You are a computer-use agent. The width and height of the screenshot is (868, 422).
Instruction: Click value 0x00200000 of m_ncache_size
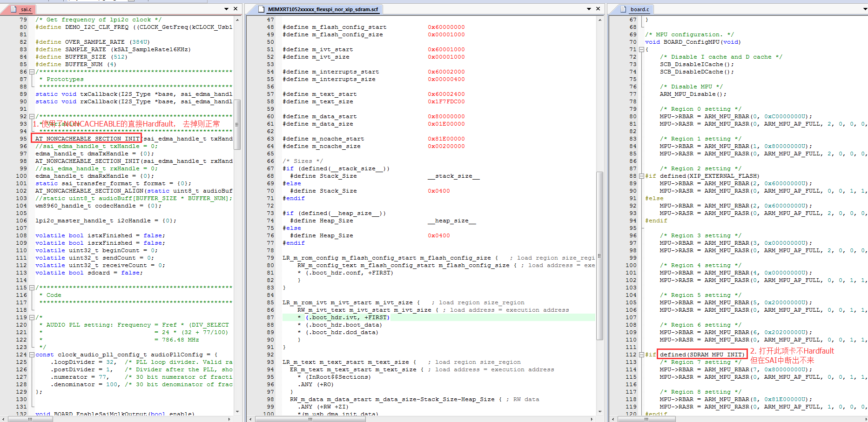pos(446,146)
